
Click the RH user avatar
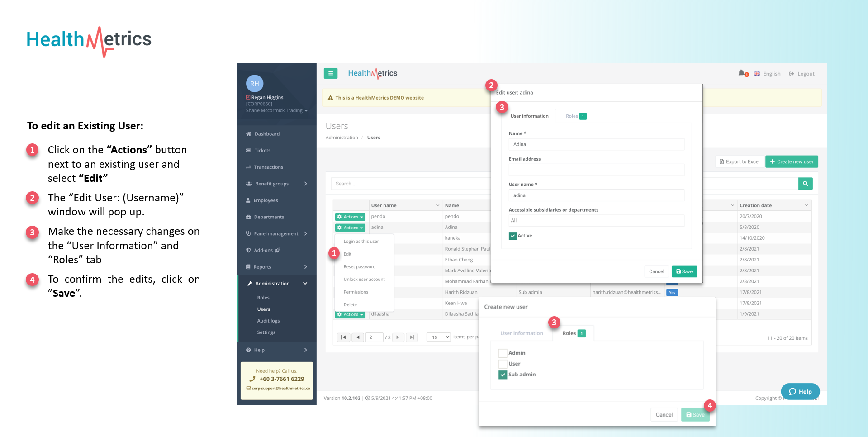[x=255, y=84]
